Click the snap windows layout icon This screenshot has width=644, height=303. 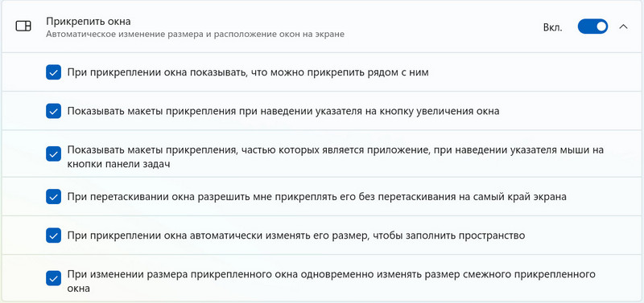point(23,27)
